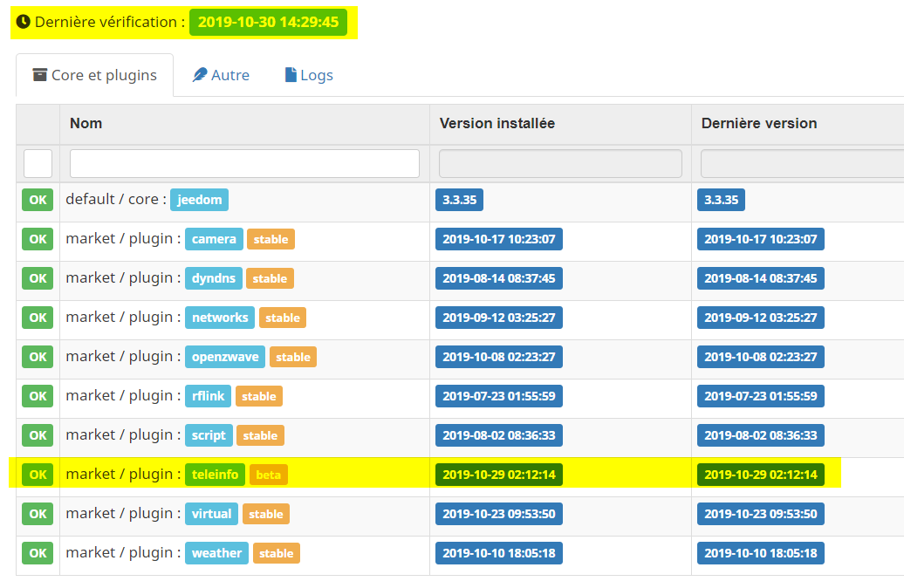Open the Autre tab

click(x=221, y=75)
